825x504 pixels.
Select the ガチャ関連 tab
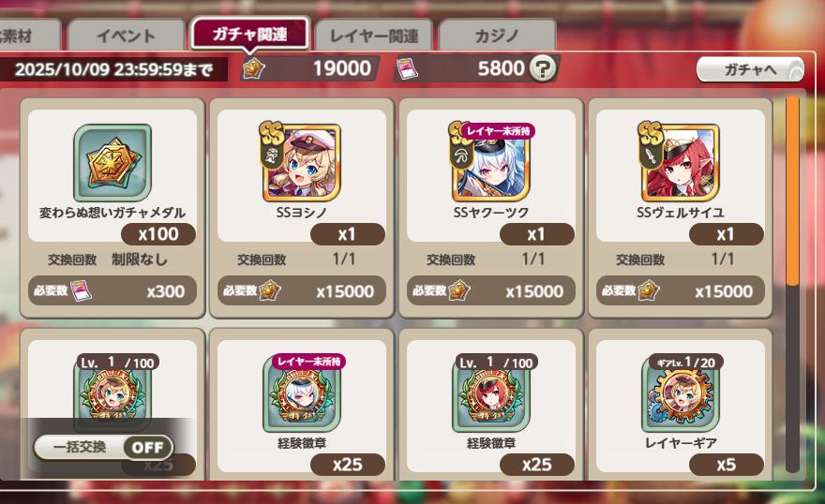click(250, 34)
